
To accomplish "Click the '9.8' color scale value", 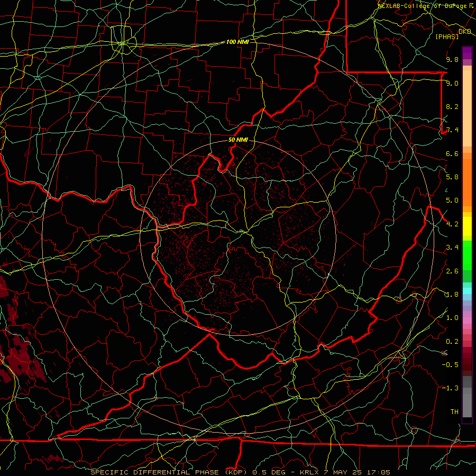I will coord(452,59).
